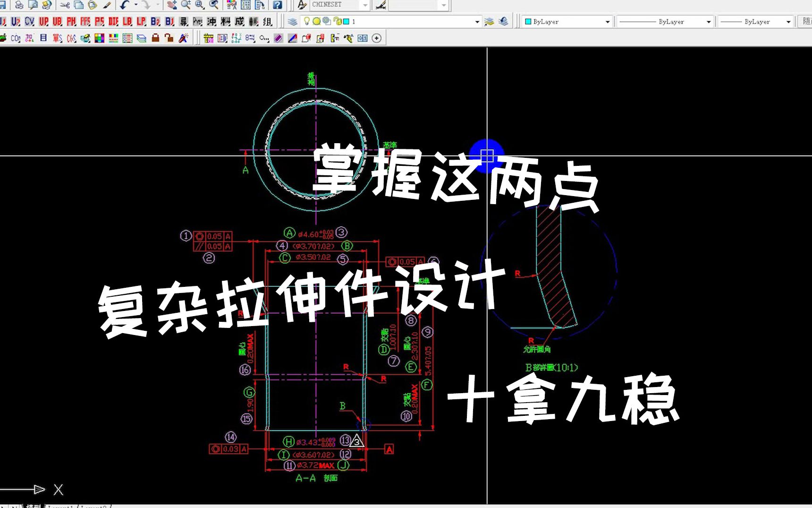Toggle layer 1 freeze sun icon
The height and width of the screenshot is (508, 812).
click(316, 21)
